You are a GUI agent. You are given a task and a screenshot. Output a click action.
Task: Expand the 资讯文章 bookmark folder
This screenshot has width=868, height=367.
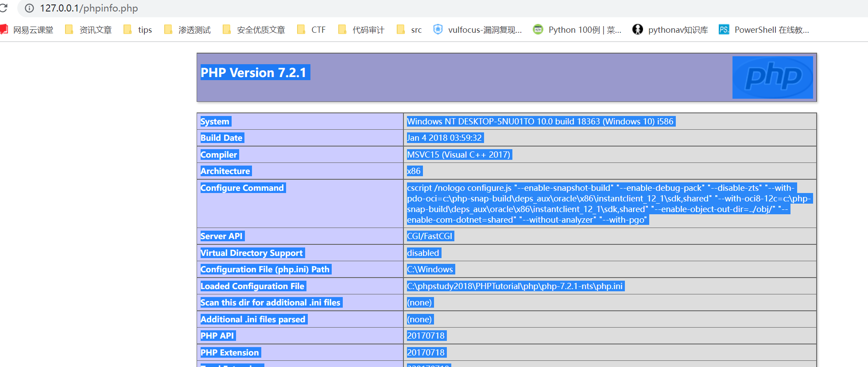(89, 30)
